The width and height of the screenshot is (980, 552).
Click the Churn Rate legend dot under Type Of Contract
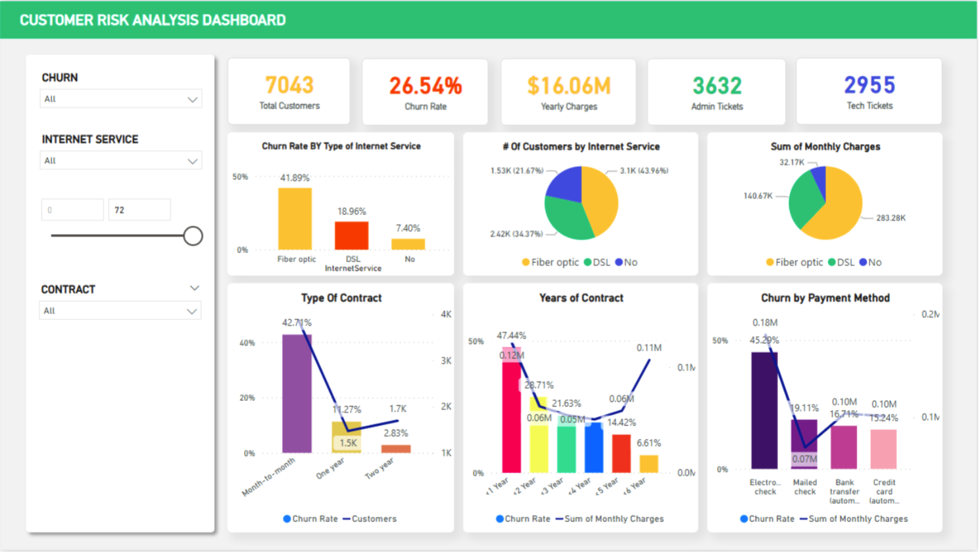pyautogui.click(x=287, y=519)
